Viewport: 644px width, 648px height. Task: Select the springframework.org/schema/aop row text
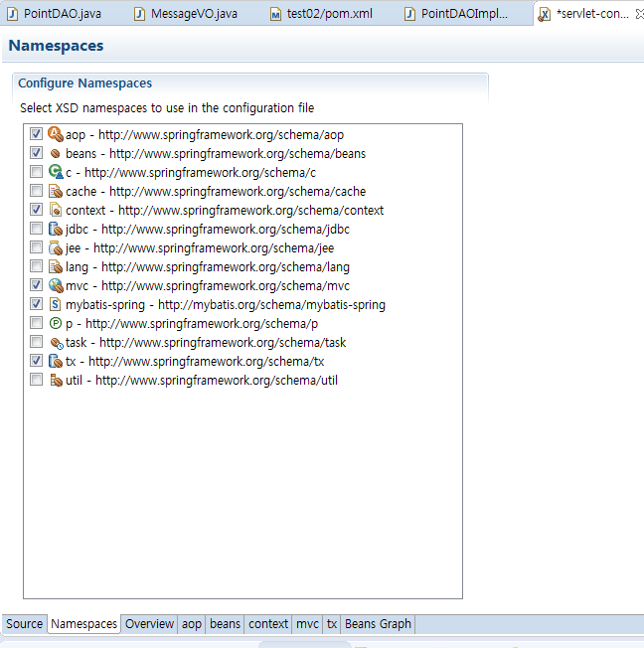(x=205, y=135)
